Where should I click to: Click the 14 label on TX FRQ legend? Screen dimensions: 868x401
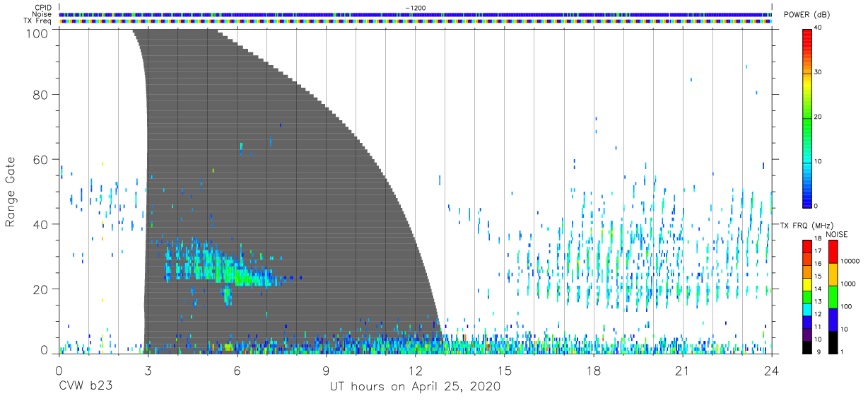pos(818,289)
